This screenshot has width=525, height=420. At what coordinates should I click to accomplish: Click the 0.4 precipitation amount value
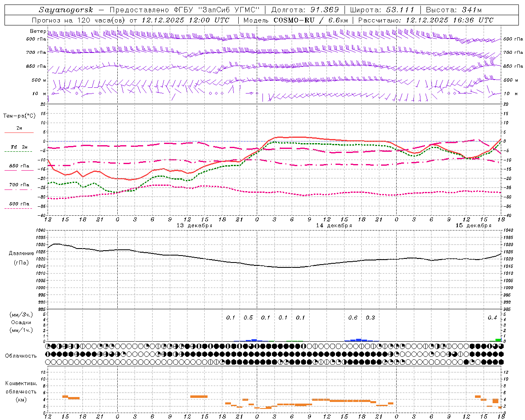pos(492,318)
